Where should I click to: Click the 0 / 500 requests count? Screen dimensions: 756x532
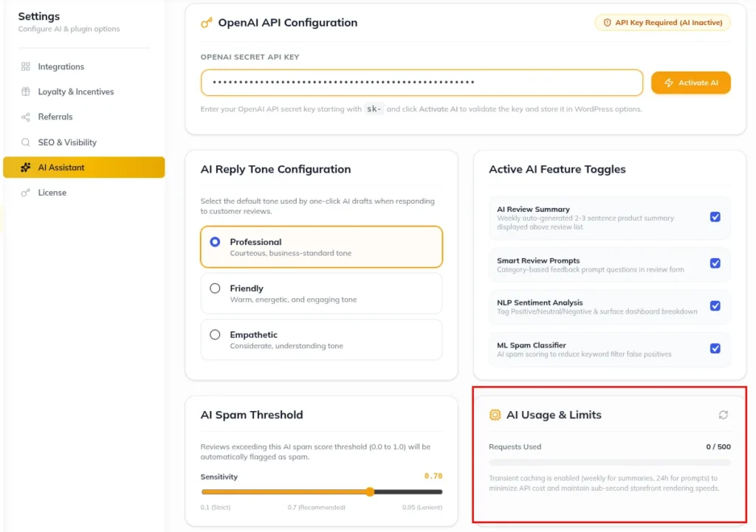click(718, 446)
